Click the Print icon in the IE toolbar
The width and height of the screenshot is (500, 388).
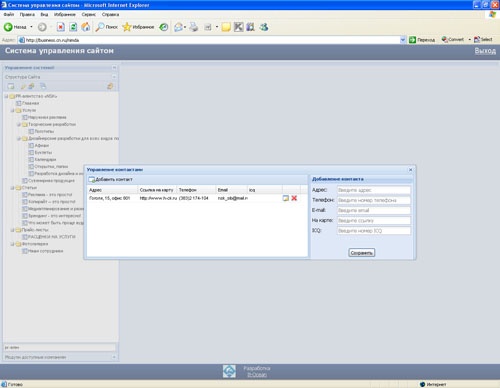[x=194, y=27]
